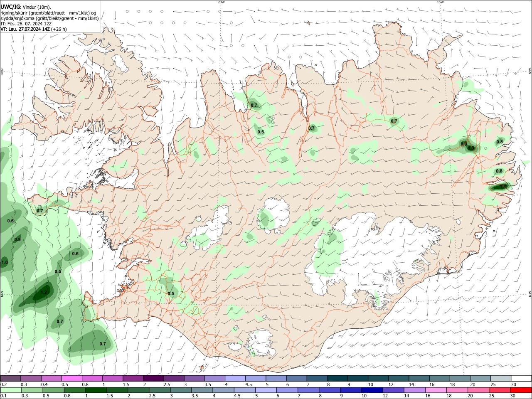This screenshot has width=532, height=399.
Task: Click the '1.7' precipitation value on east coast
Action: pyautogui.click(x=504, y=187)
